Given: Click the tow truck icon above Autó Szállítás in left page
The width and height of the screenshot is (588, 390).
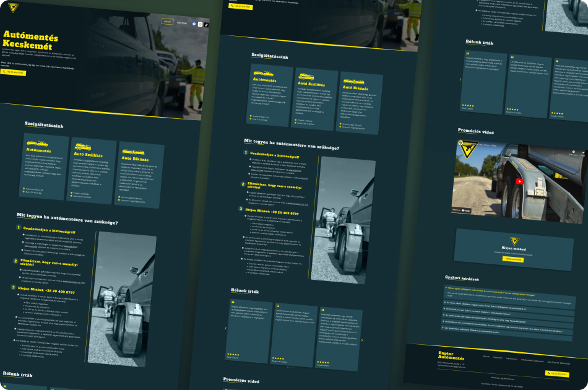Looking at the screenshot, I should coord(82,147).
